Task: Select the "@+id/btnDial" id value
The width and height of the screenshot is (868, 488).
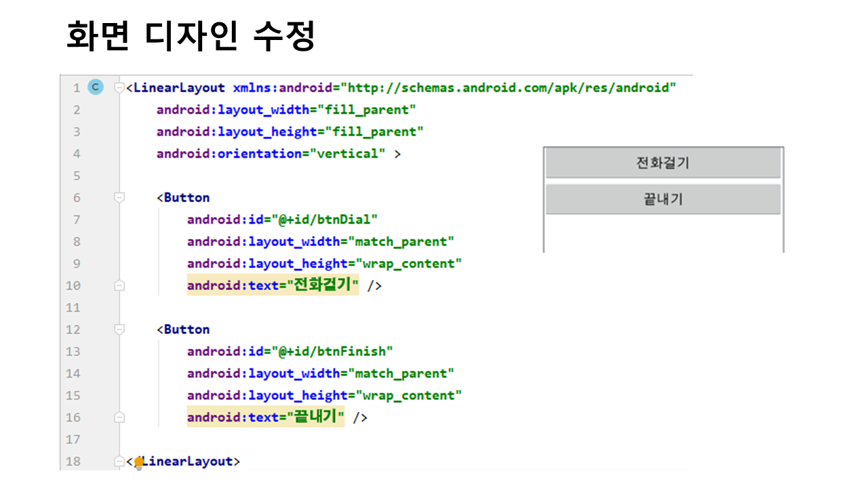Action: click(324, 220)
